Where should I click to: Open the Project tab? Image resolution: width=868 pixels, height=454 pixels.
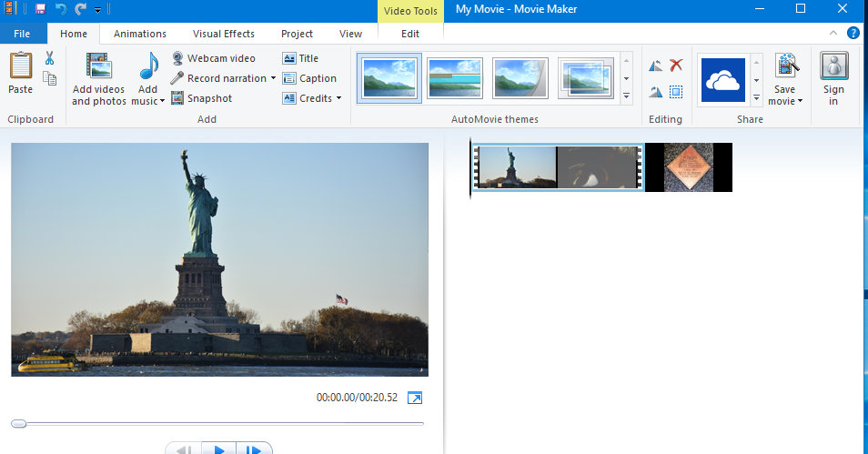pyautogui.click(x=297, y=34)
